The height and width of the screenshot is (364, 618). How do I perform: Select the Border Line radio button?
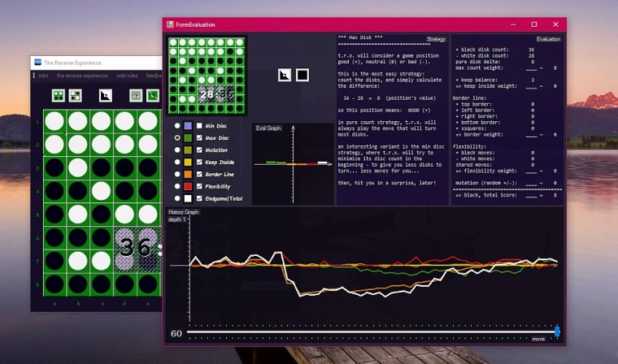click(x=177, y=174)
